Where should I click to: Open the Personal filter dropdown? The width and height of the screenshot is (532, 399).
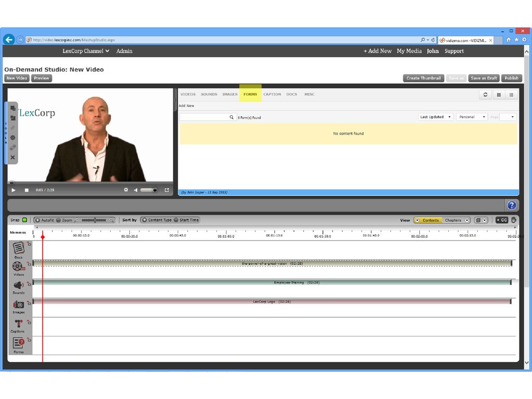tap(472, 117)
